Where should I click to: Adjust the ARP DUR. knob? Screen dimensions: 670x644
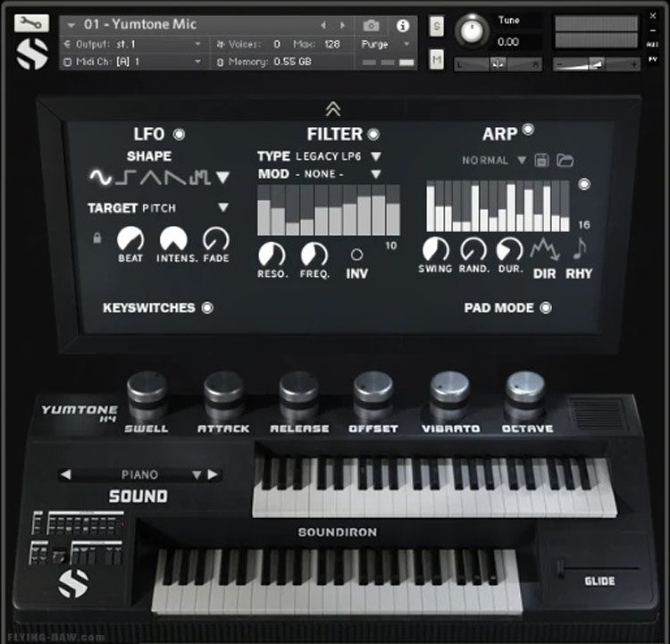510,249
